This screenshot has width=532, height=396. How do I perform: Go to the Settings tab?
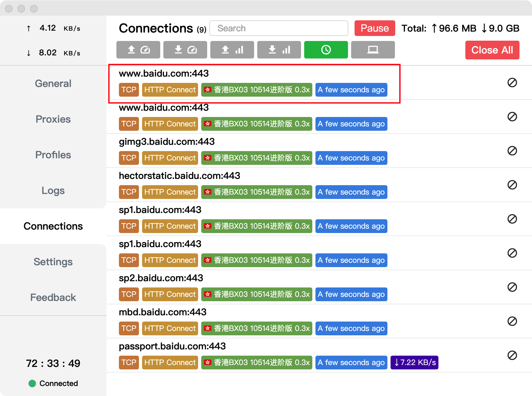53,262
